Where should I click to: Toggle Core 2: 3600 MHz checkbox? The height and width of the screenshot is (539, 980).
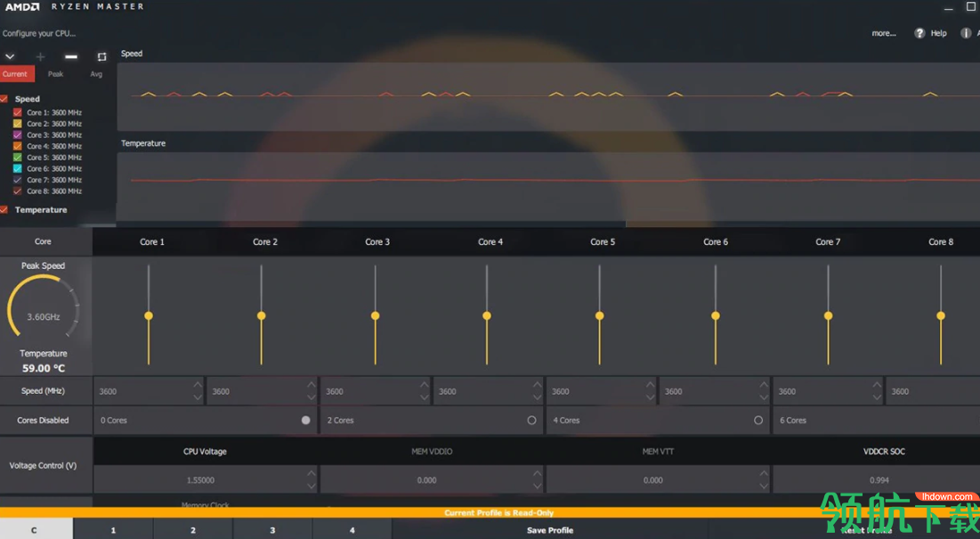coord(18,124)
